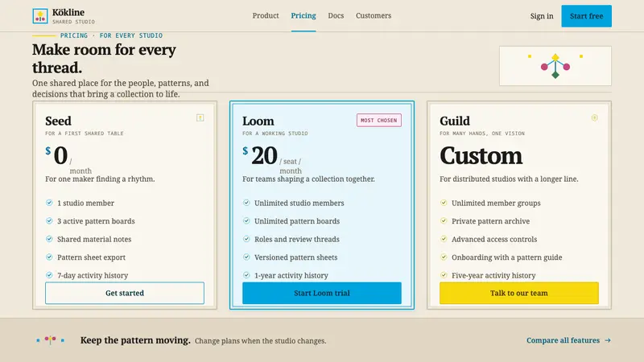Image resolution: width=644 pixels, height=362 pixels.
Task: Click PRICING · FOR EVERY STUDIO label
Action: (x=111, y=35)
